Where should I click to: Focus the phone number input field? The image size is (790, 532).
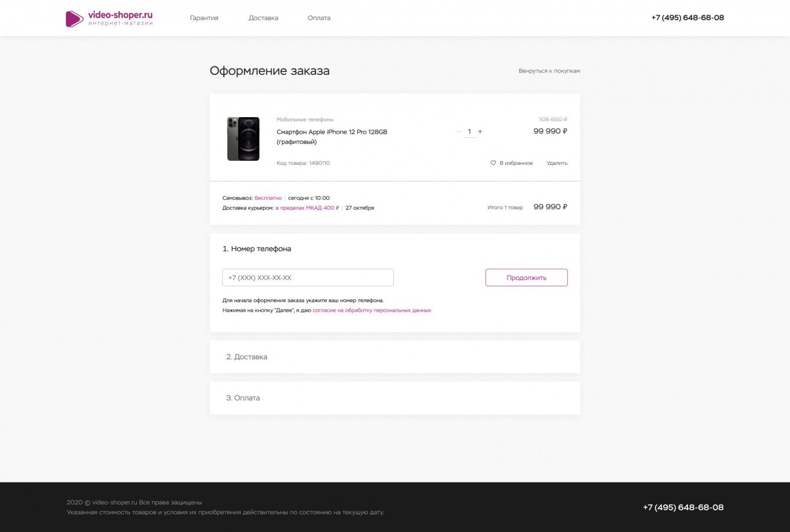click(308, 277)
